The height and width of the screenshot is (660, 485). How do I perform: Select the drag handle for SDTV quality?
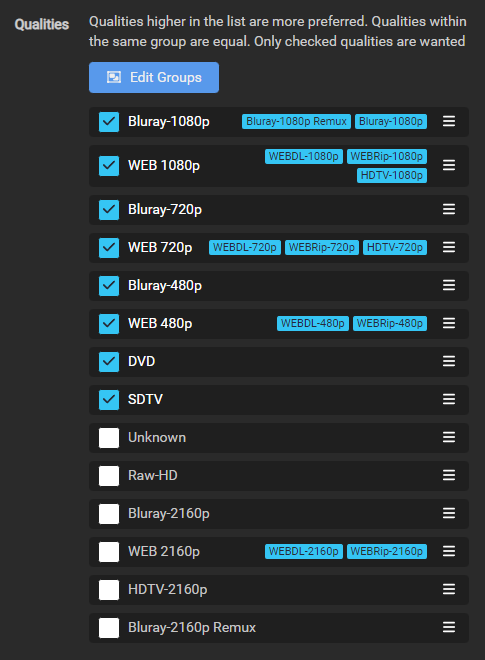tap(449, 399)
